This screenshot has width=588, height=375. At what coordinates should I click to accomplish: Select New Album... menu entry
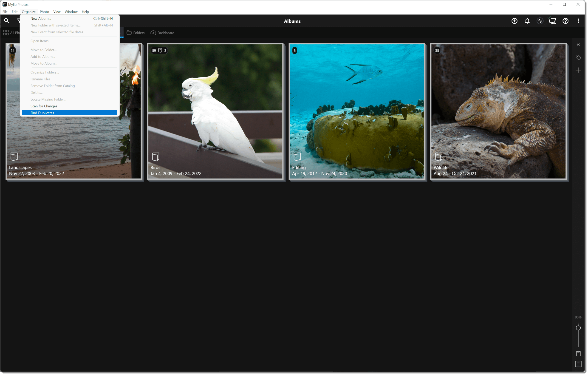41,19
